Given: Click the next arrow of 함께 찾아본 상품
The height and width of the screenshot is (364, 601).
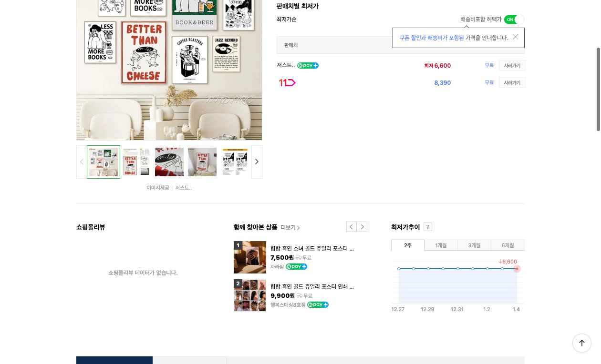Looking at the screenshot, I should (362, 227).
